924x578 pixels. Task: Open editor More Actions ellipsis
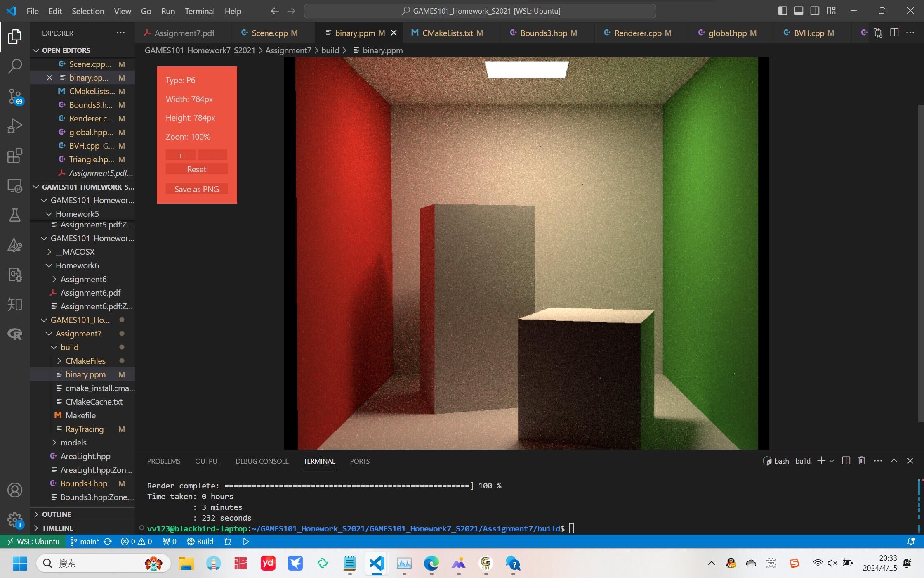(x=910, y=33)
